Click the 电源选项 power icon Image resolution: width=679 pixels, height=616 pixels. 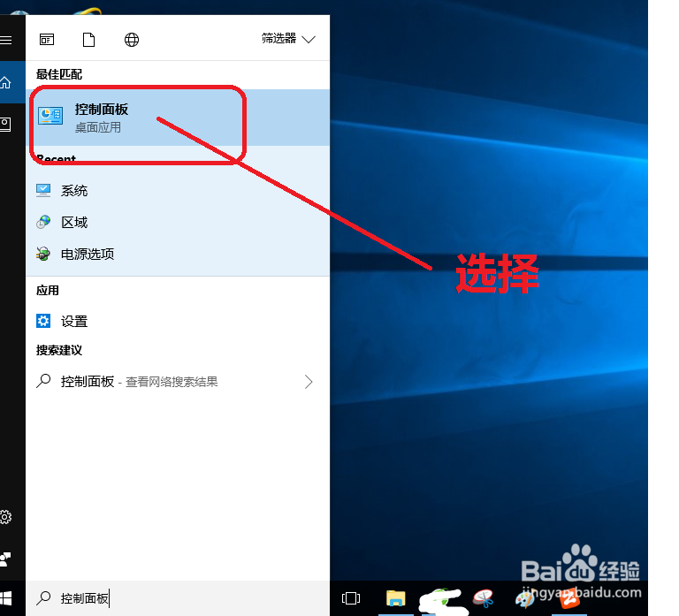click(x=43, y=254)
